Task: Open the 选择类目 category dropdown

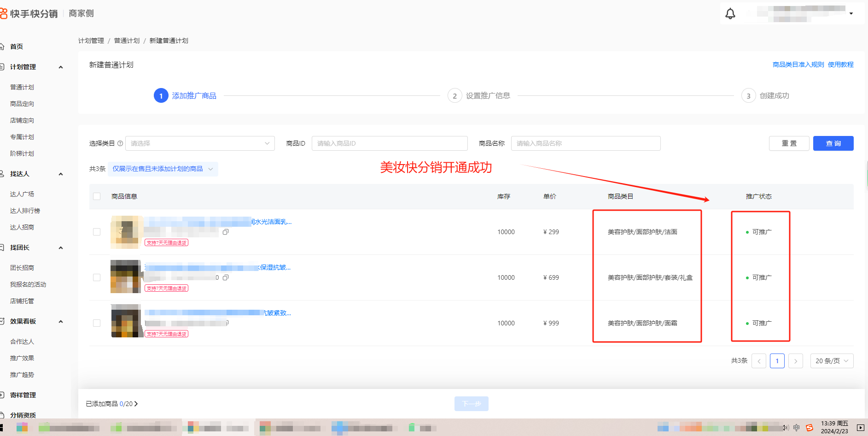Action: tap(200, 143)
